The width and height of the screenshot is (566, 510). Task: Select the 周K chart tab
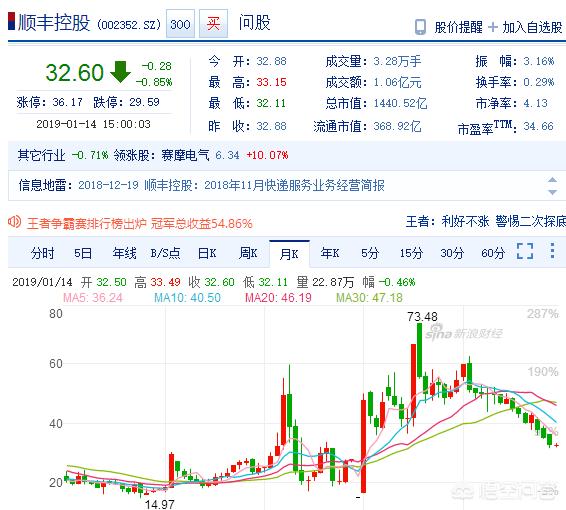[248, 253]
